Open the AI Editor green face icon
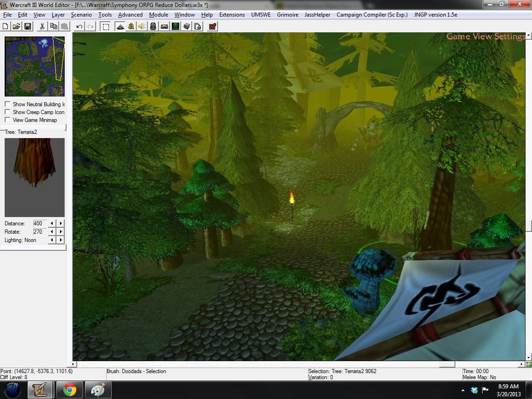This screenshot has height=399, width=532. (x=175, y=26)
